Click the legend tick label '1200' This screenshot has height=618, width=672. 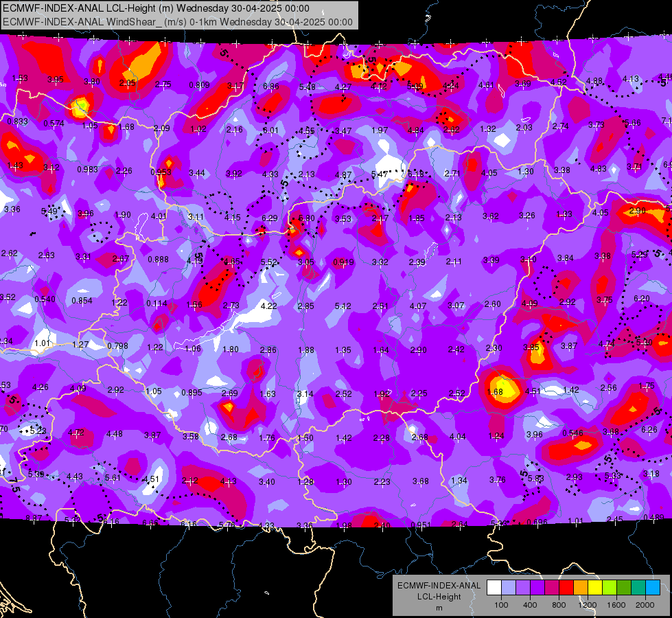coord(587,605)
